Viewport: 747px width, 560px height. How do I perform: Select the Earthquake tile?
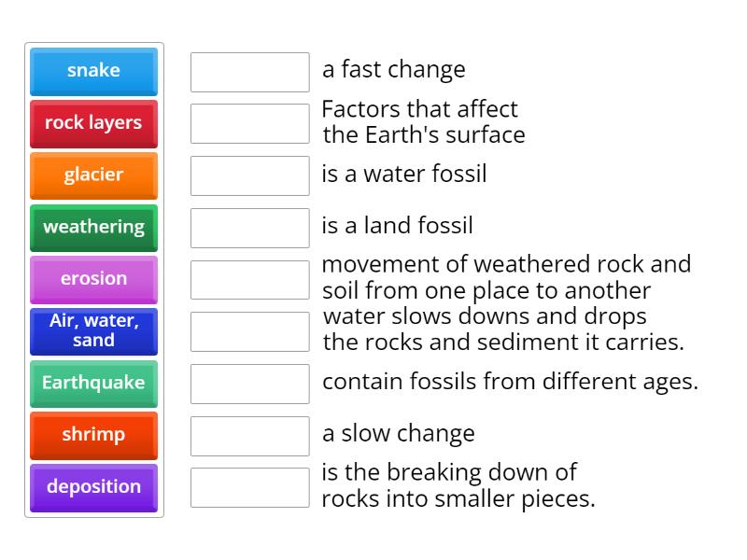[93, 384]
